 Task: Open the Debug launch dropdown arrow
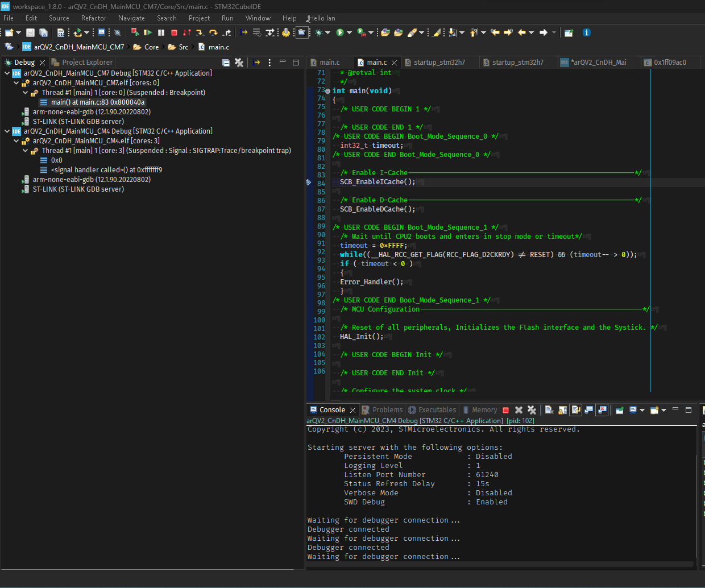point(328,32)
